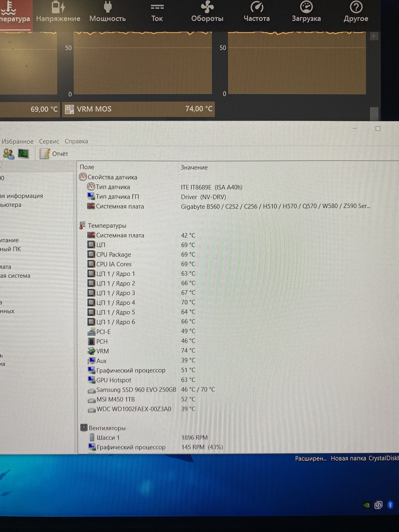Select the Графический процессор 145 RPM fan row
399x532 pixels.
coord(155,447)
